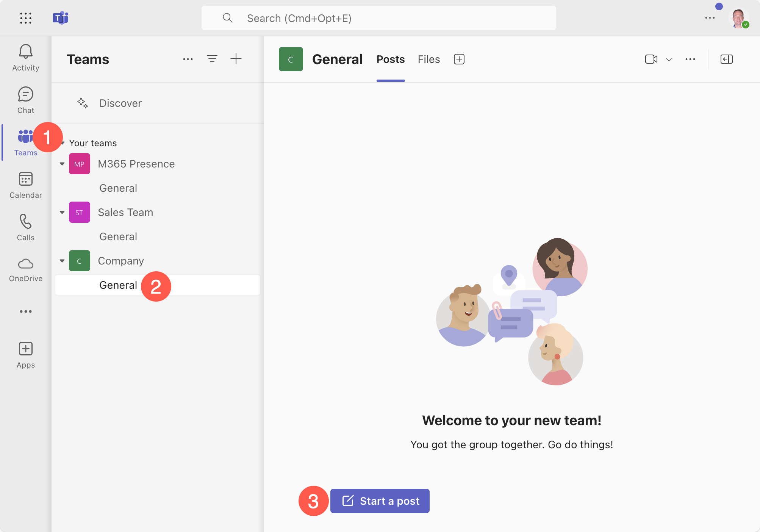Click the filter teams icon
Image resolution: width=760 pixels, height=532 pixels.
click(x=213, y=59)
